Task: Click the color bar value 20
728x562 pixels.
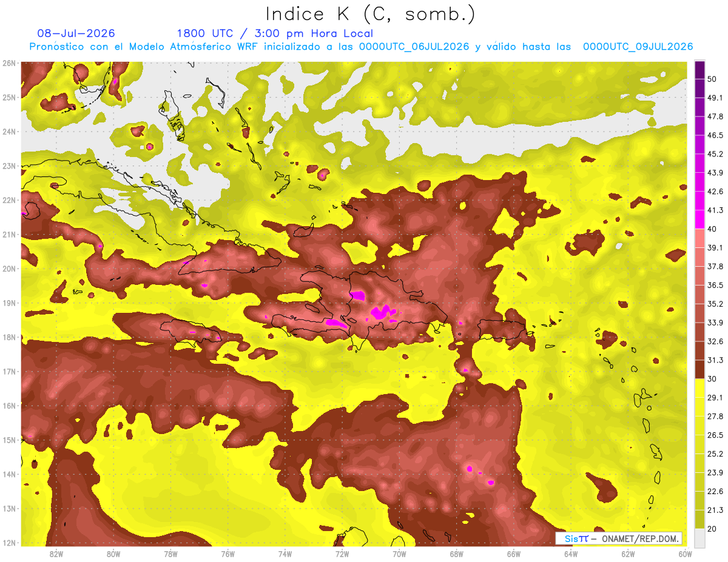Action: point(712,529)
